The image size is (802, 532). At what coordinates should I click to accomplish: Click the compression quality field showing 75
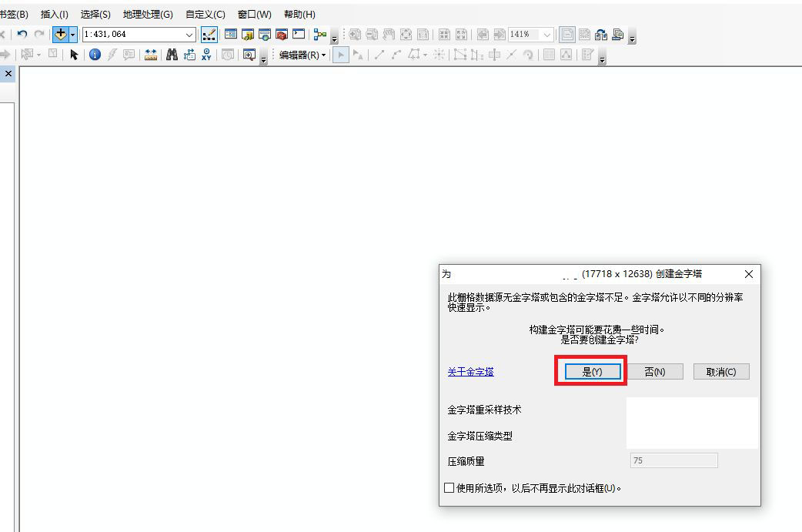tap(673, 460)
